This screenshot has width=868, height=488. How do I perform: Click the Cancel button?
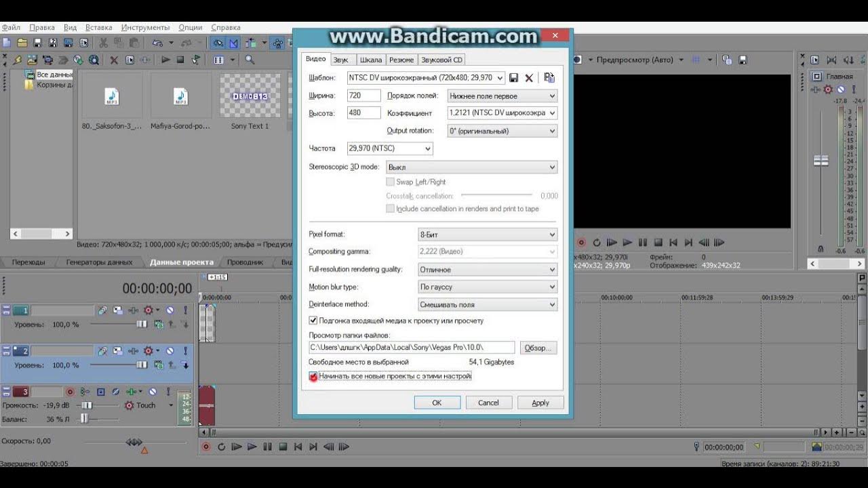tap(488, 403)
